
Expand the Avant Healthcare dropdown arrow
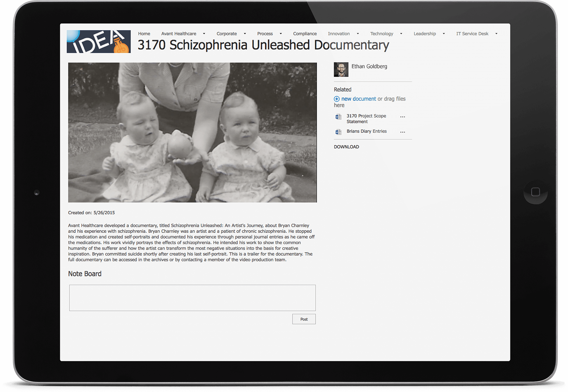click(204, 34)
